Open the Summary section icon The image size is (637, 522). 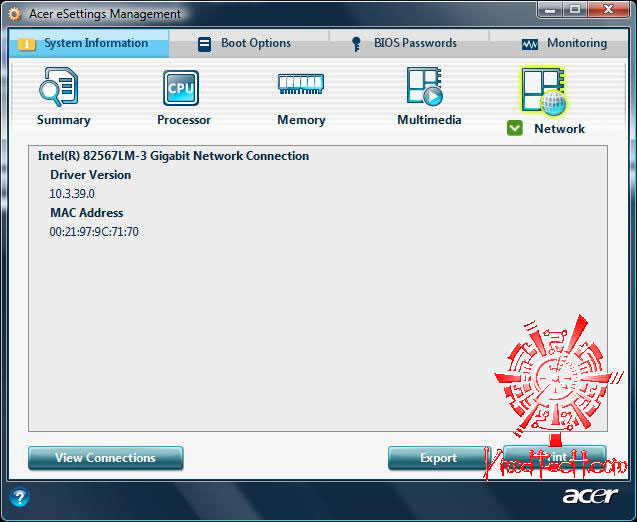(58, 87)
